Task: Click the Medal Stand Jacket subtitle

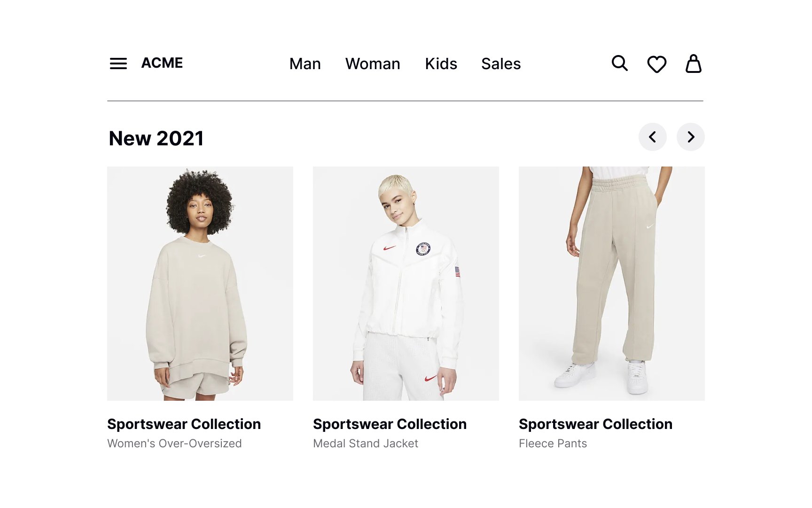Action: coord(366,444)
